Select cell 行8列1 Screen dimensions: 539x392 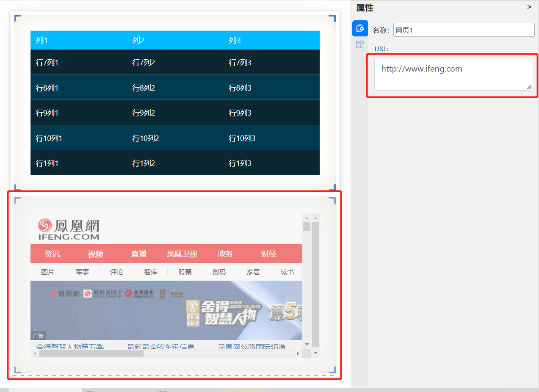(x=47, y=88)
